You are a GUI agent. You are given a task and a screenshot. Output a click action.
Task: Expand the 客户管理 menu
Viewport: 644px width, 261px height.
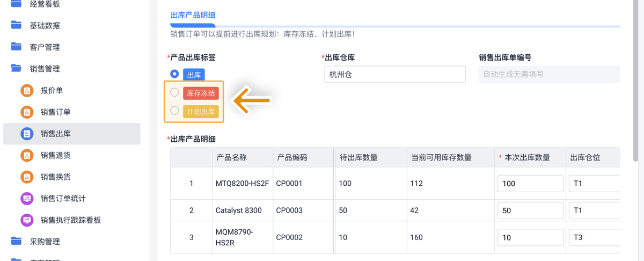[45, 47]
